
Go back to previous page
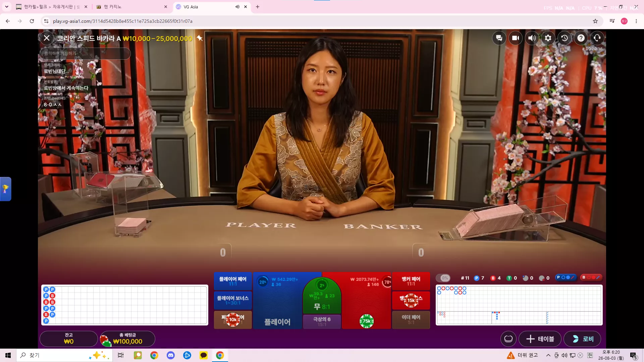tap(8, 21)
